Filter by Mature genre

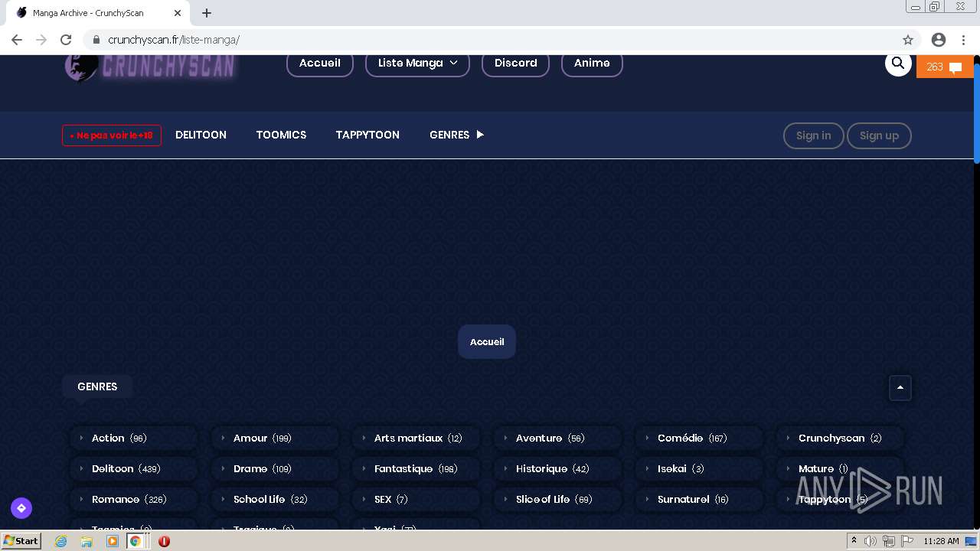(841, 468)
